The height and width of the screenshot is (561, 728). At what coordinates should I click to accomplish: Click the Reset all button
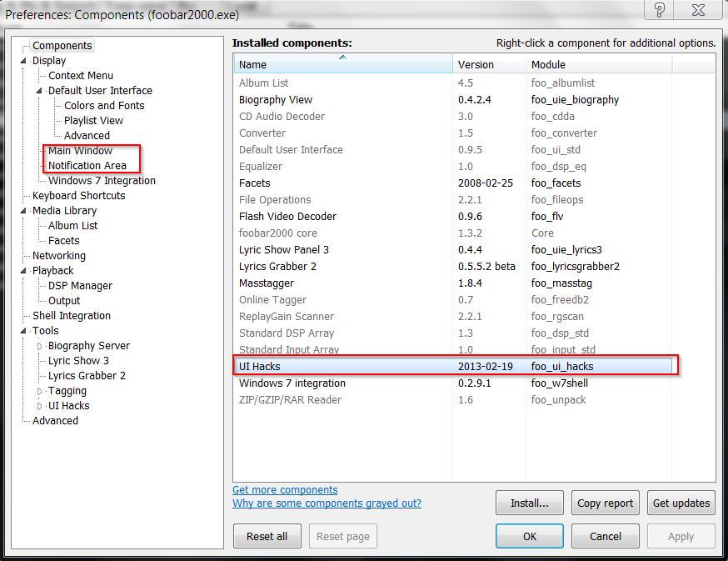coord(267,536)
